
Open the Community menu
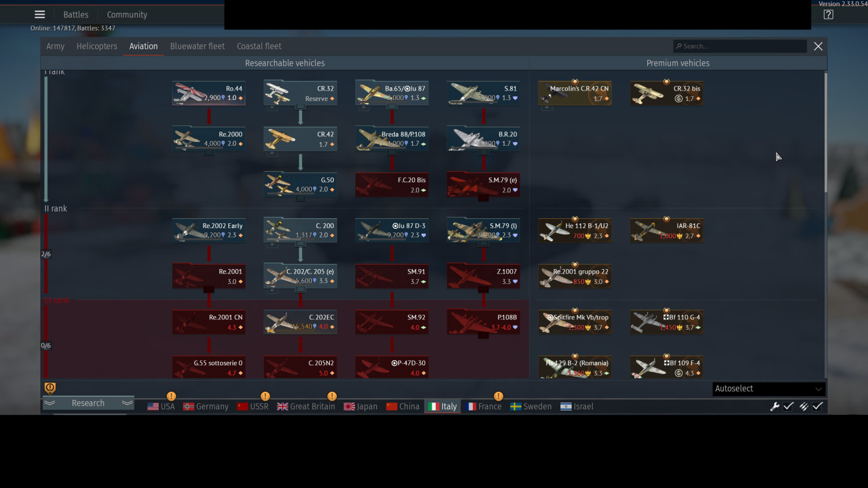(127, 15)
